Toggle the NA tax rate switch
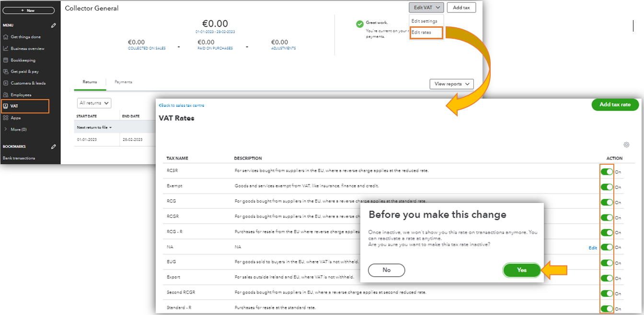644x315 pixels. point(607,247)
